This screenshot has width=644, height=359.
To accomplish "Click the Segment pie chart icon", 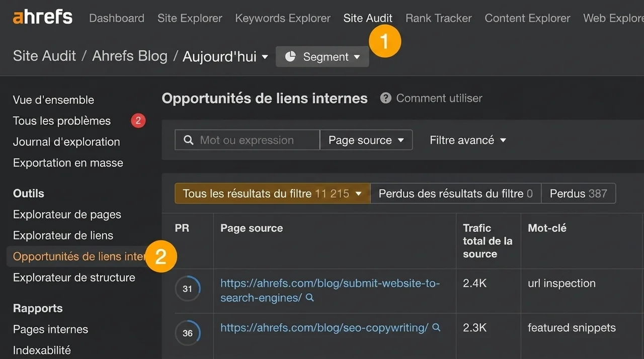I will [290, 57].
